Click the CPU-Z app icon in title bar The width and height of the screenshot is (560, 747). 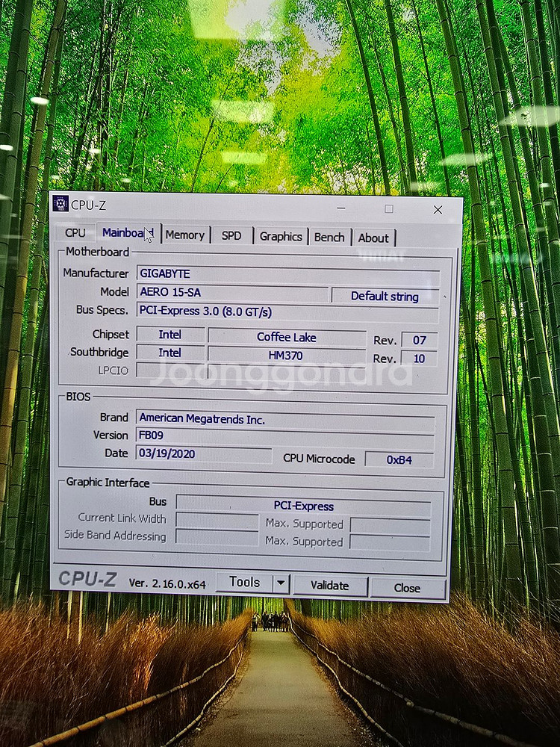point(60,203)
